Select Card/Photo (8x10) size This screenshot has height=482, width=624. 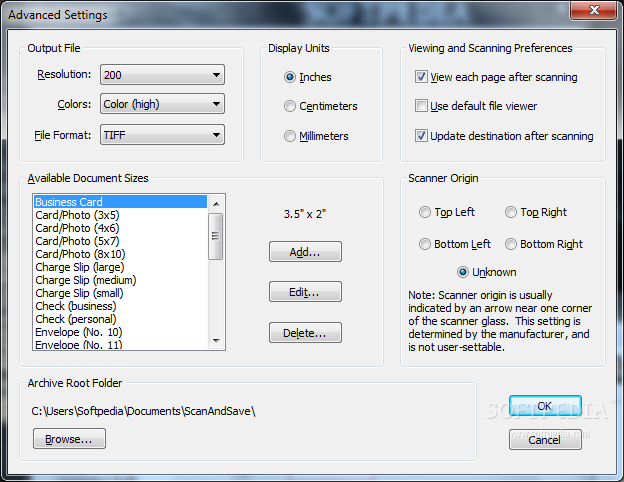[120, 254]
